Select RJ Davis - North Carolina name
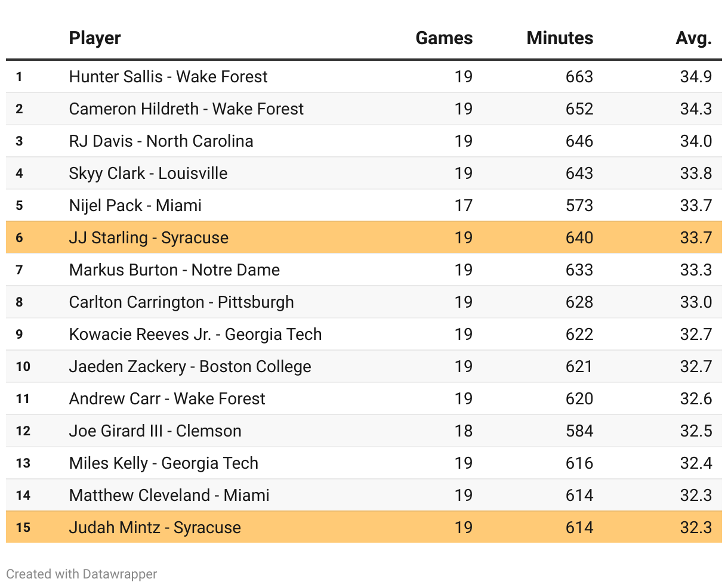Screen dimensions: 728x588 click(161, 141)
